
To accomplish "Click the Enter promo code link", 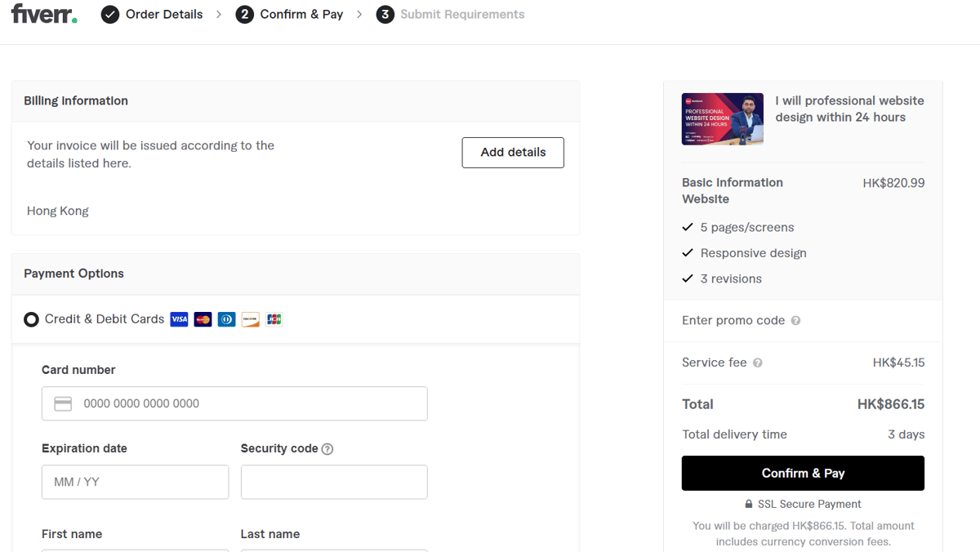I will point(733,321).
